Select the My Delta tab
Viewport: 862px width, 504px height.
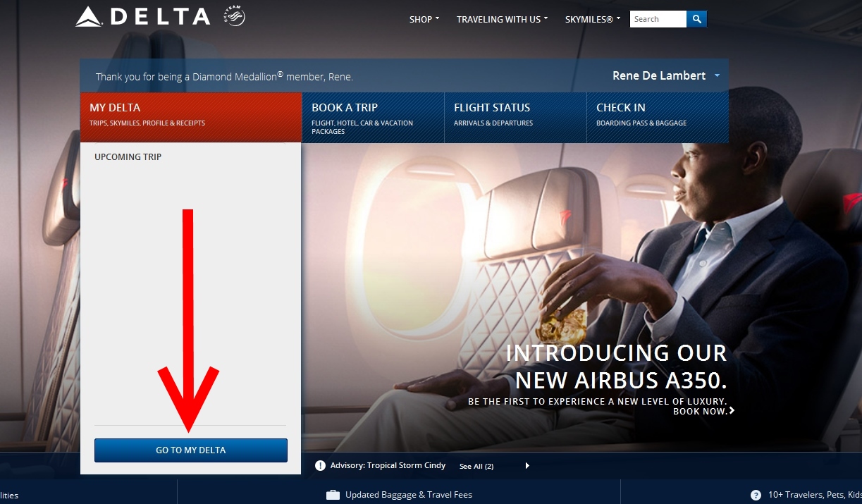pos(191,117)
